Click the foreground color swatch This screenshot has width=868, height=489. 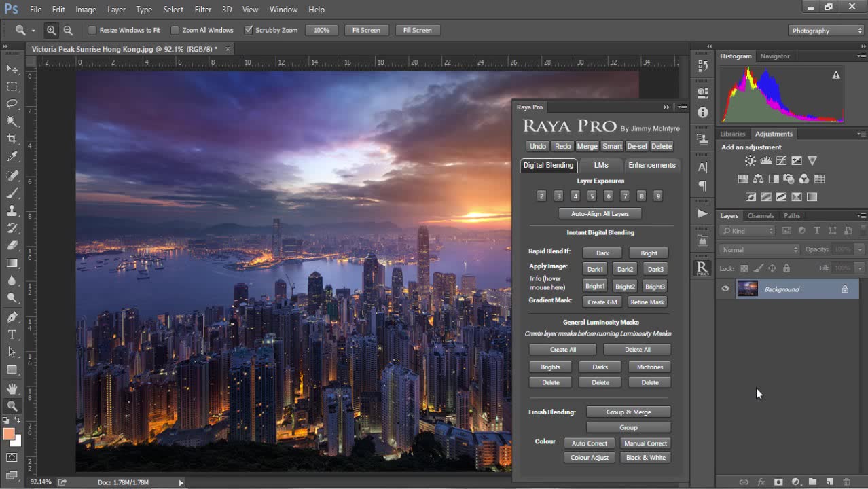(x=8, y=434)
